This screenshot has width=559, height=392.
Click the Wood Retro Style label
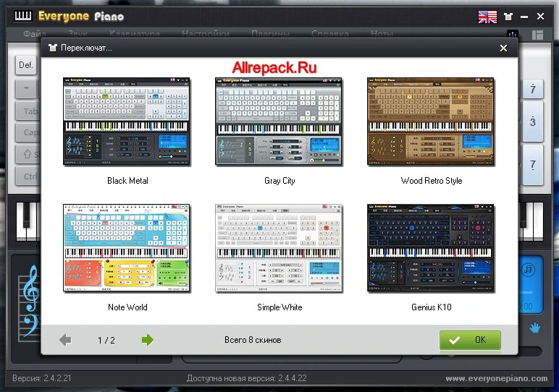(432, 181)
